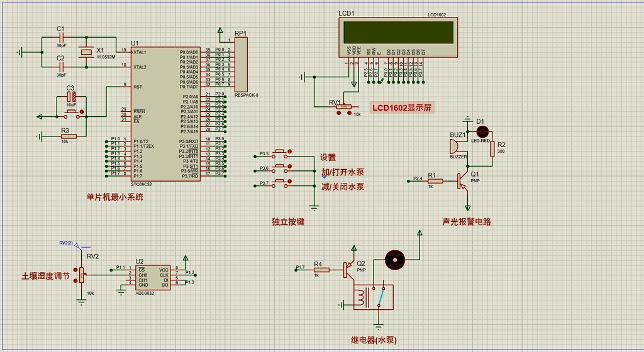This screenshot has height=352, width=644.
Task: Click the highlighted LCD1602显示屏 label
Action: (402, 108)
